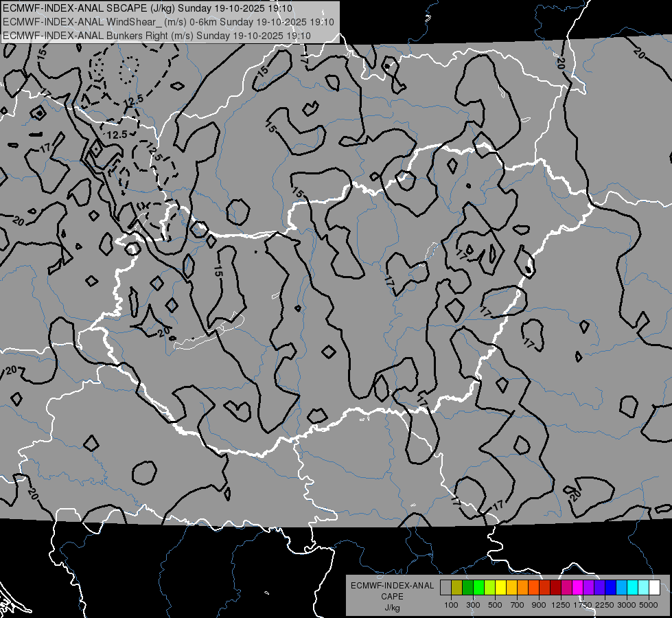
Task: Click the 1250 value on legend scale
Action: pyautogui.click(x=561, y=605)
